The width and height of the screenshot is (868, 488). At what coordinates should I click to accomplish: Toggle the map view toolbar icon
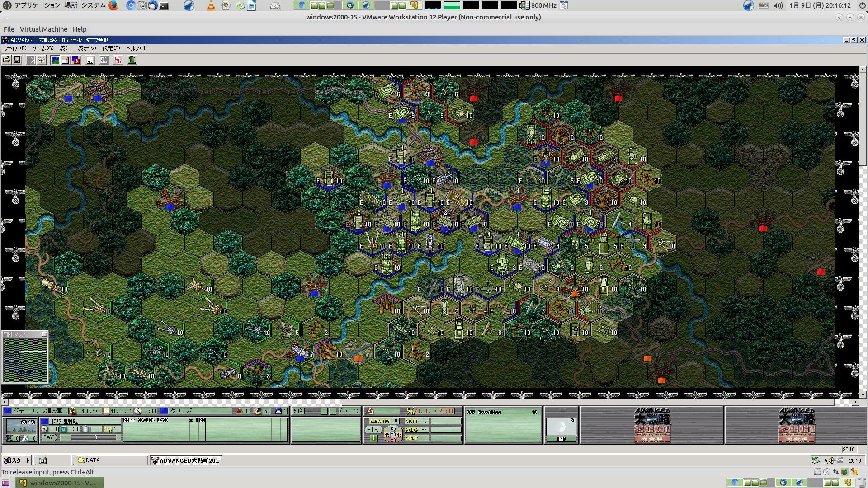click(x=55, y=60)
